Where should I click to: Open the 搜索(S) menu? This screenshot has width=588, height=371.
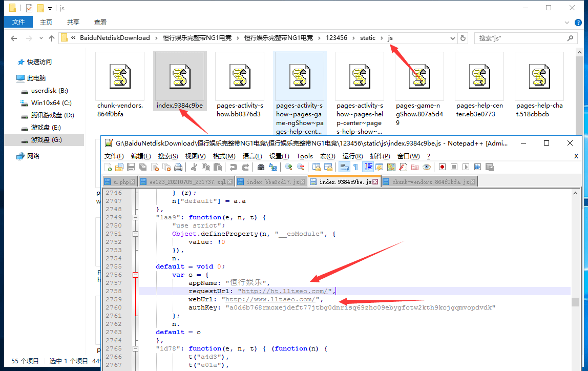167,156
